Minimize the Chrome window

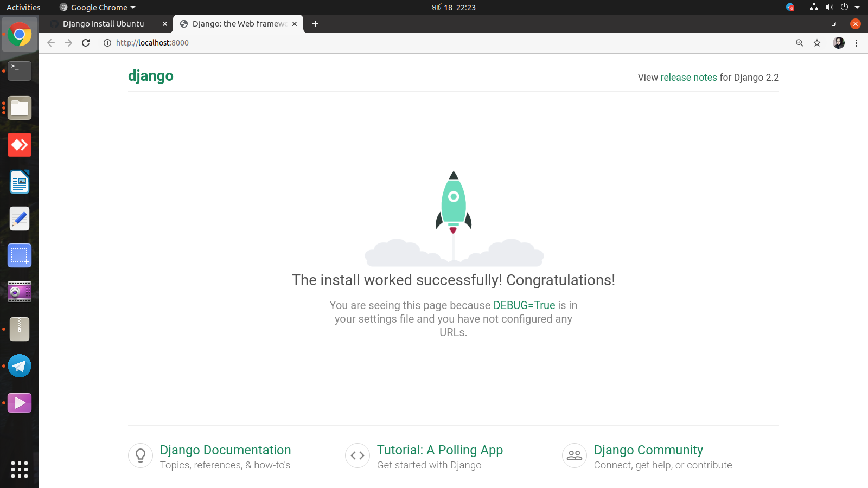coord(812,24)
